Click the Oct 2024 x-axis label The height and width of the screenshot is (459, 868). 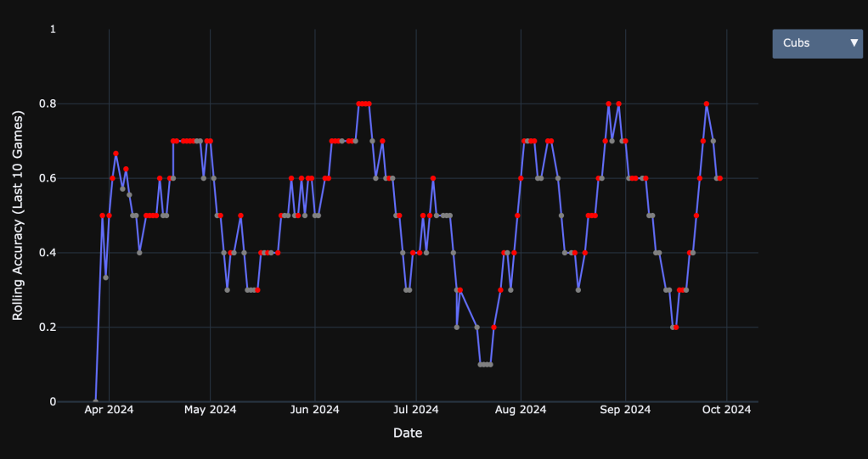(x=727, y=410)
